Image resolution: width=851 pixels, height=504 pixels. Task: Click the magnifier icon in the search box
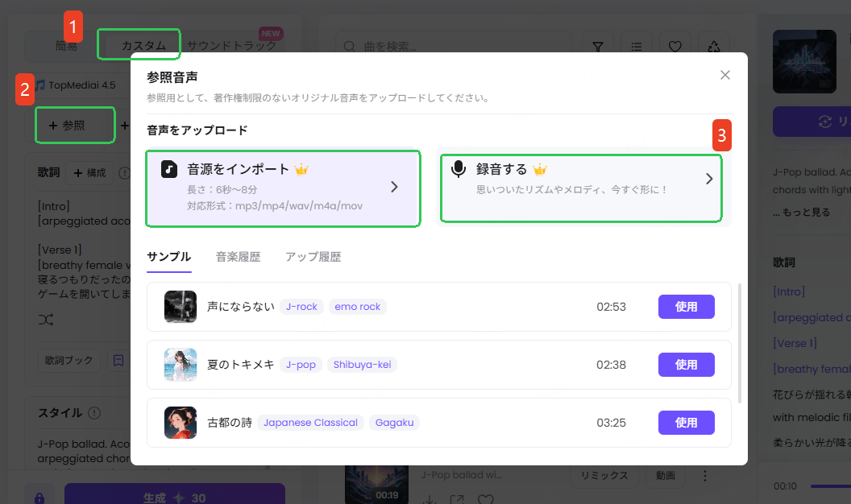coord(350,47)
